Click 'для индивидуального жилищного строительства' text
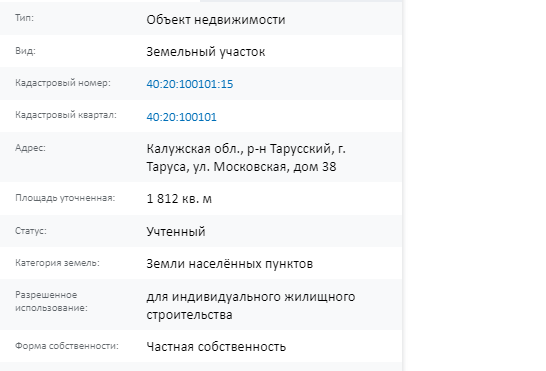Screen dimensions: 546x371 [251, 306]
